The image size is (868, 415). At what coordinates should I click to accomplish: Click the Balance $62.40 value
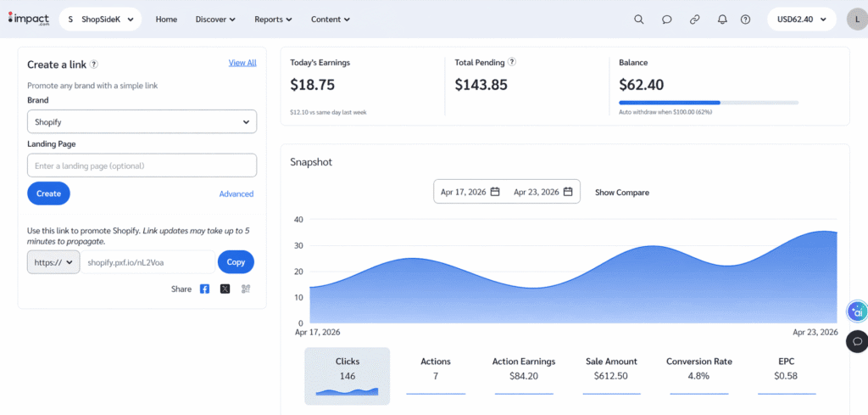(x=642, y=85)
